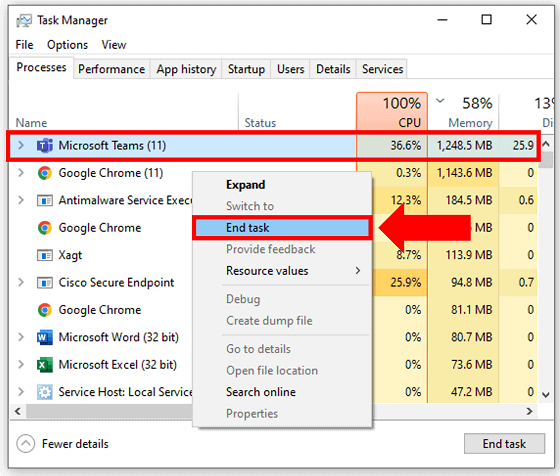Expand the Service Host: Local Service group
This screenshot has height=476, width=560.
21,392
